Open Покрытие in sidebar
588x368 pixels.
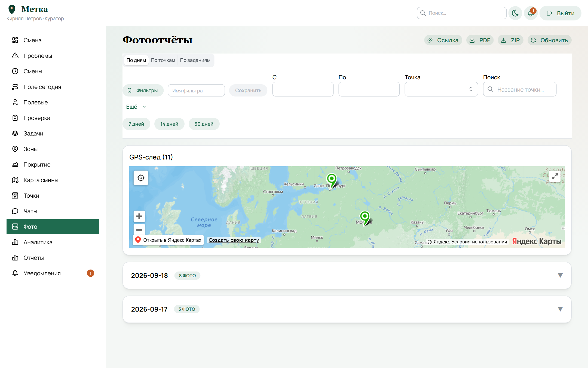point(53,164)
